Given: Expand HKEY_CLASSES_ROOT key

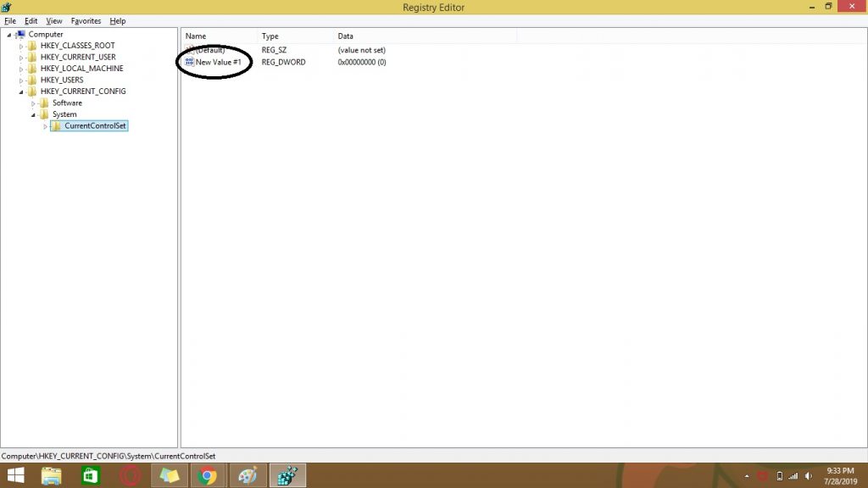Looking at the screenshot, I should click(21, 47).
